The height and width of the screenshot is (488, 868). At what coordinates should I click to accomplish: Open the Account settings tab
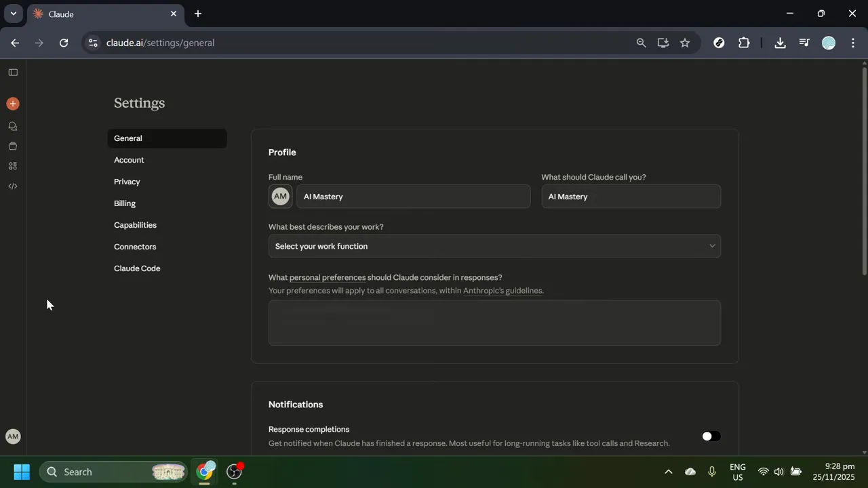point(167,160)
